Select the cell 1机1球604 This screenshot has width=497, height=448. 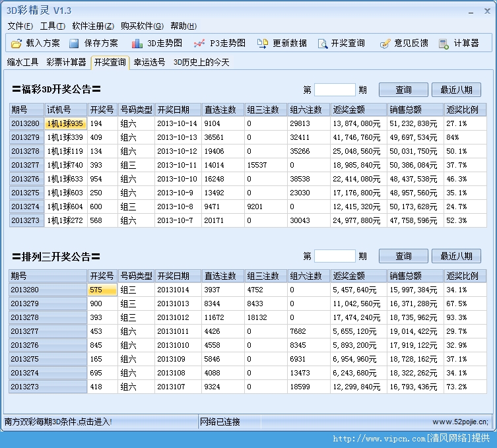(x=65, y=207)
